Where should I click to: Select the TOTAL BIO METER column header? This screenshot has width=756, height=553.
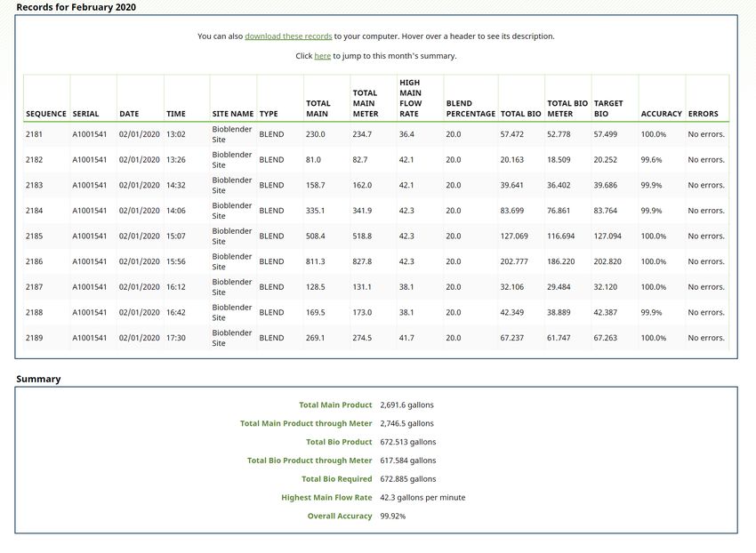coord(567,108)
